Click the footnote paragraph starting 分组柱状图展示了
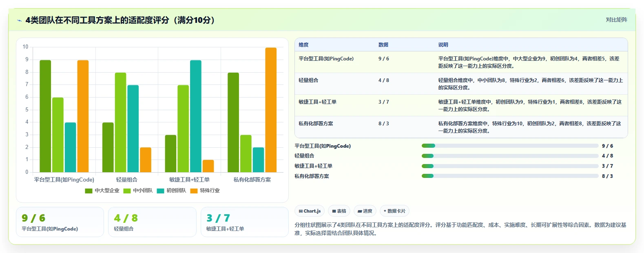Image resolution: width=644 pixels, height=253 pixels. pos(460,229)
